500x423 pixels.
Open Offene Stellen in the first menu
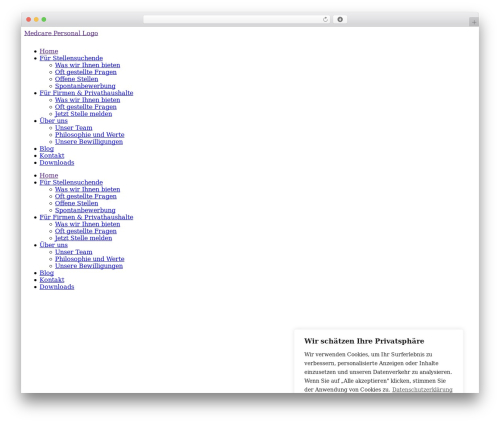(76, 79)
